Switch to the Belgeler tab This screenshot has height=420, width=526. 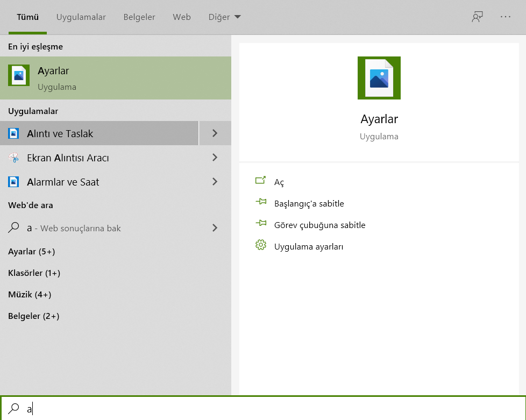pos(139,17)
